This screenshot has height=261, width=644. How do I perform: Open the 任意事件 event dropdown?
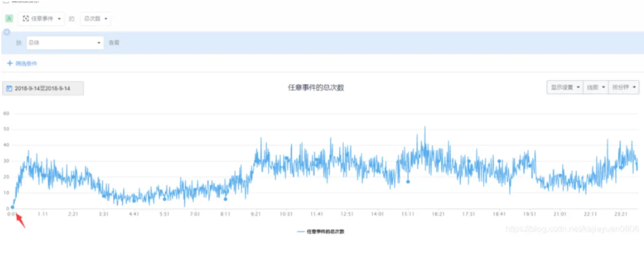coord(41,19)
